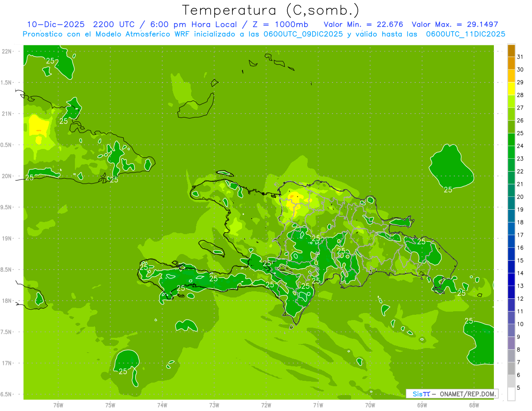Click the yellow swatch in the color scale
532x411 pixels.
click(x=511, y=89)
